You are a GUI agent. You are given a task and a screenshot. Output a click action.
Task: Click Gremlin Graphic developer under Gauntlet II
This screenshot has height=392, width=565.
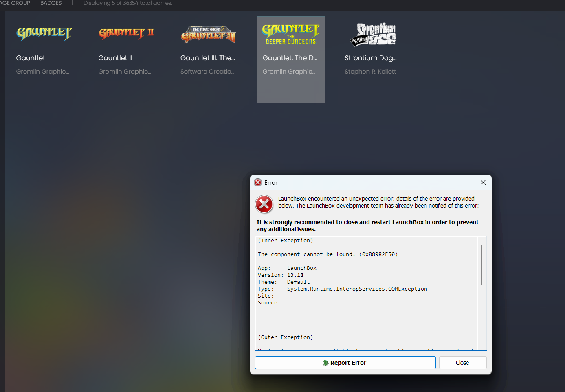click(125, 72)
